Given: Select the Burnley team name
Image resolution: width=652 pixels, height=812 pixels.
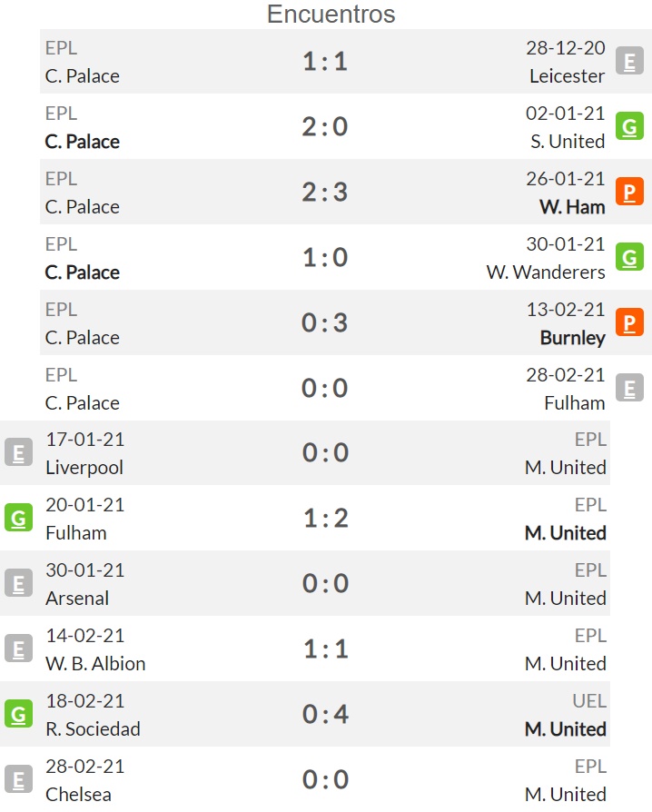Looking at the screenshot, I should tap(572, 338).
